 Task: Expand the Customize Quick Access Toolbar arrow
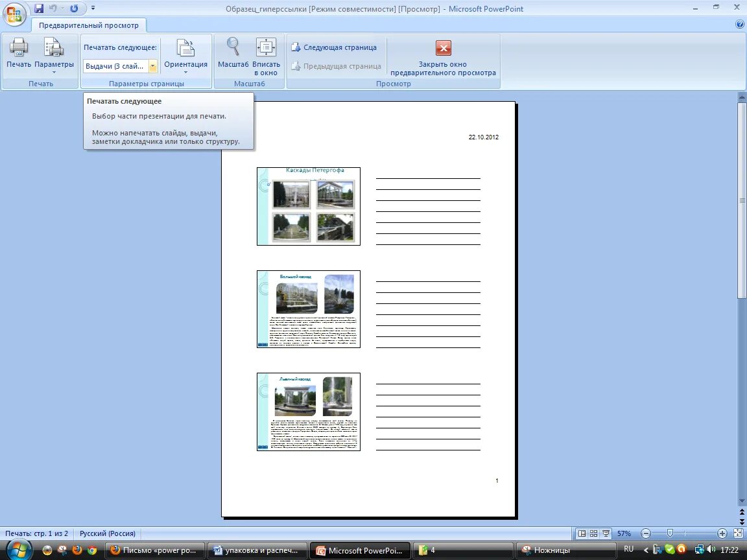(x=93, y=8)
